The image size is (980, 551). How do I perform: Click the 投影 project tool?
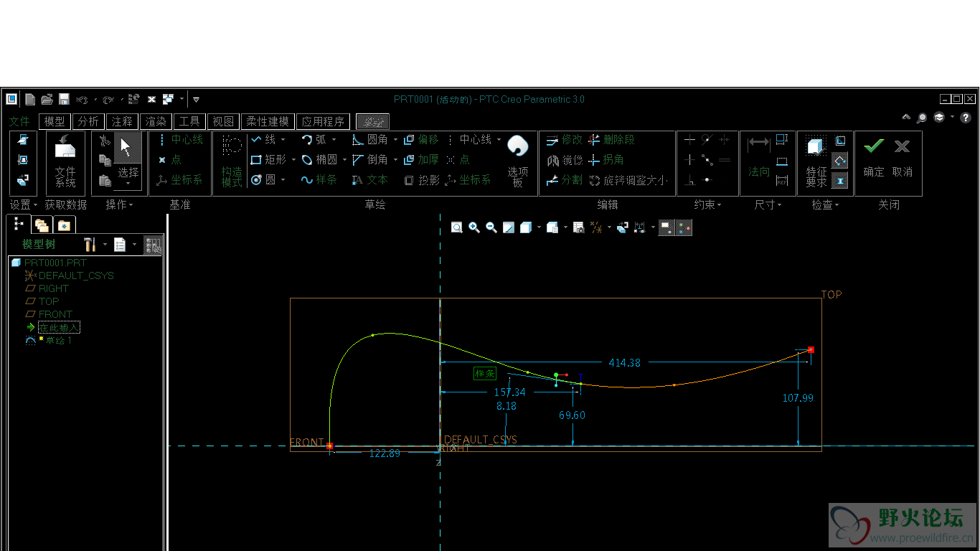click(421, 179)
